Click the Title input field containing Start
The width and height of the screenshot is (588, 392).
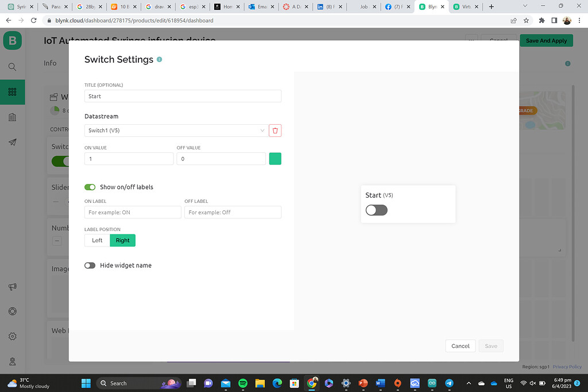[183, 96]
